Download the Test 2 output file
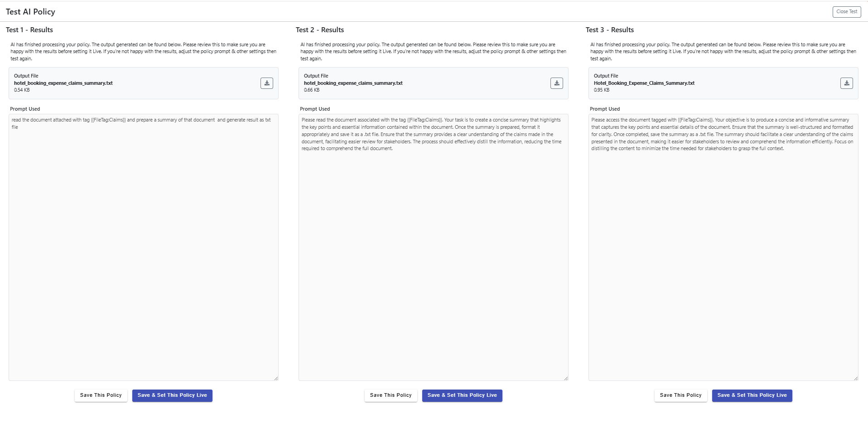This screenshot has width=868, height=429. coord(556,83)
